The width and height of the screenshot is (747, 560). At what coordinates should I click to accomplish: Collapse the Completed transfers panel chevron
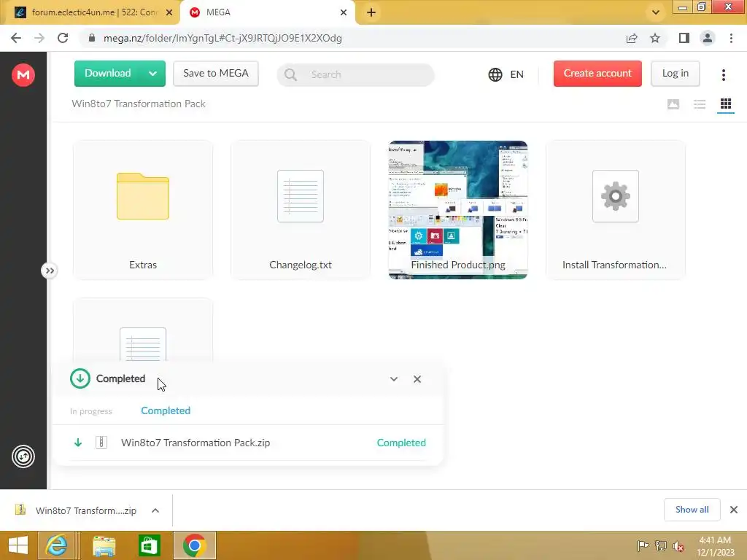point(393,379)
